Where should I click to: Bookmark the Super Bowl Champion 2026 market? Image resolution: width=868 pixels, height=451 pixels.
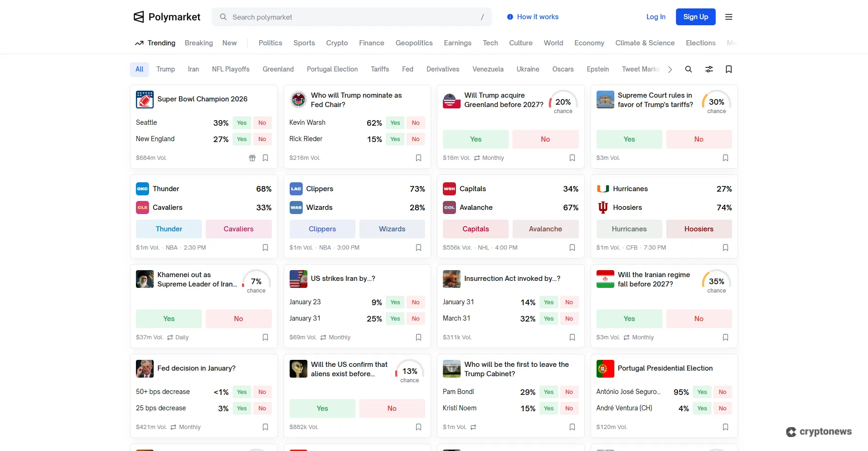point(265,158)
